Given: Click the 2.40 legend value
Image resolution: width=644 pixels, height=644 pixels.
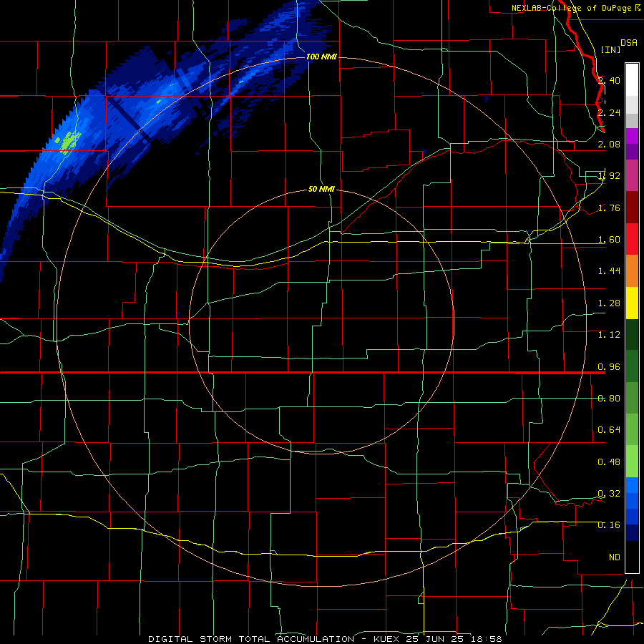Looking at the screenshot, I should point(609,80).
